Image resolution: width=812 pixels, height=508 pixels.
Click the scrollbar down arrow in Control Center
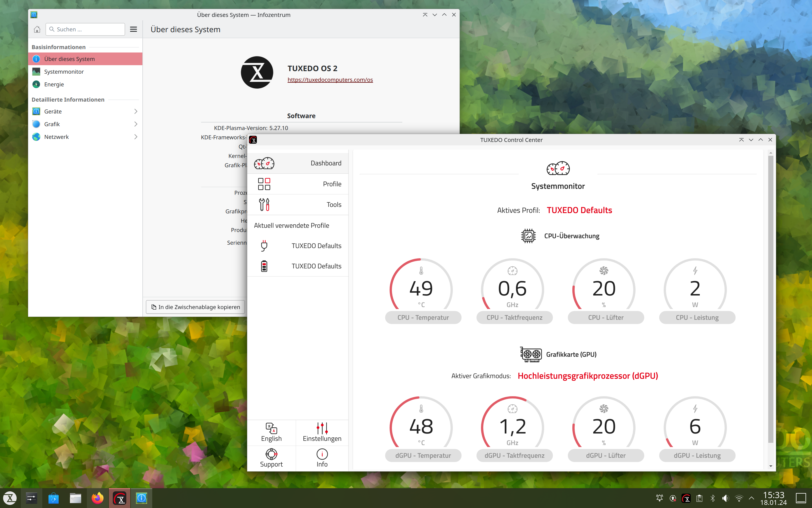(x=771, y=466)
